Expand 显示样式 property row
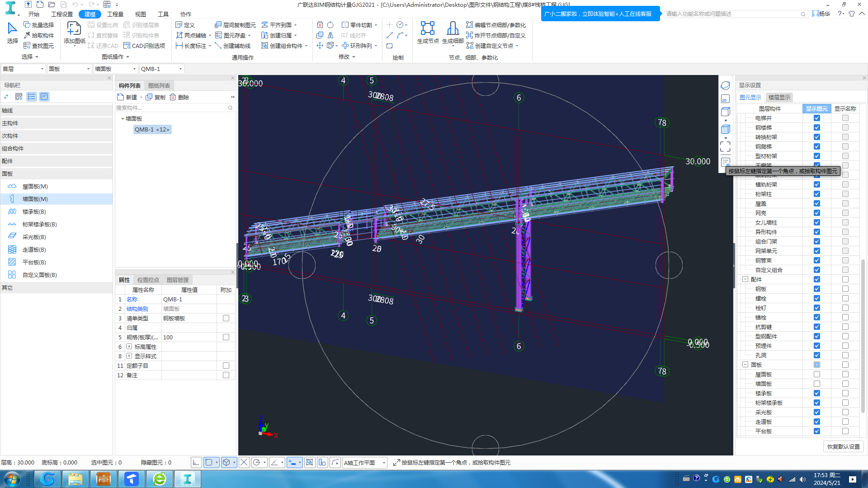Screen dimensions: 868x488 point(129,356)
